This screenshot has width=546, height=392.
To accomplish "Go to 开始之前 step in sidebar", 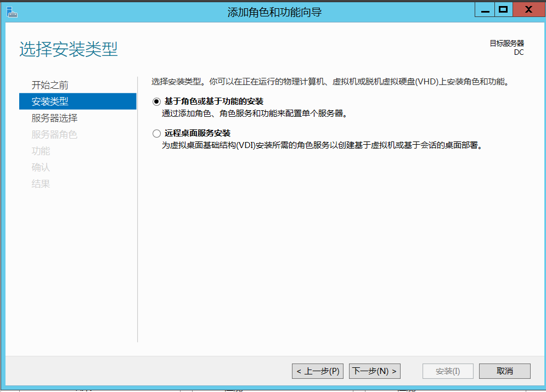I will [50, 85].
